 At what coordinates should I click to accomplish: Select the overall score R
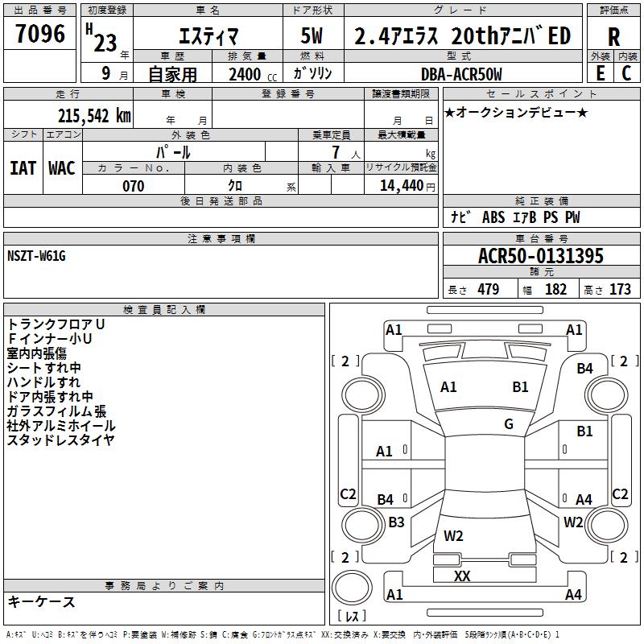point(613,37)
